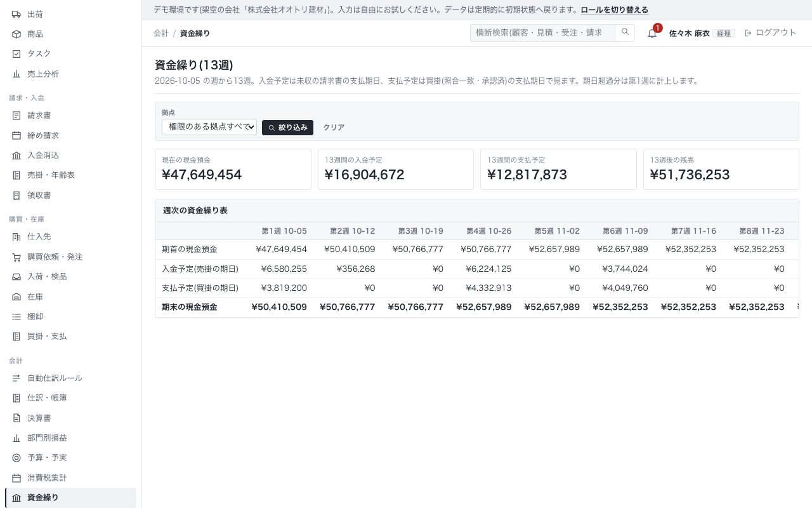
Task: Click the 支払予定(買掛の期日) row label
Action: click(x=200, y=288)
